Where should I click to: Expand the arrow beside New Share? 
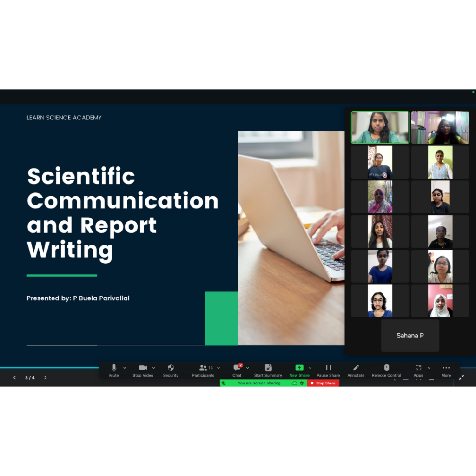coord(310,368)
